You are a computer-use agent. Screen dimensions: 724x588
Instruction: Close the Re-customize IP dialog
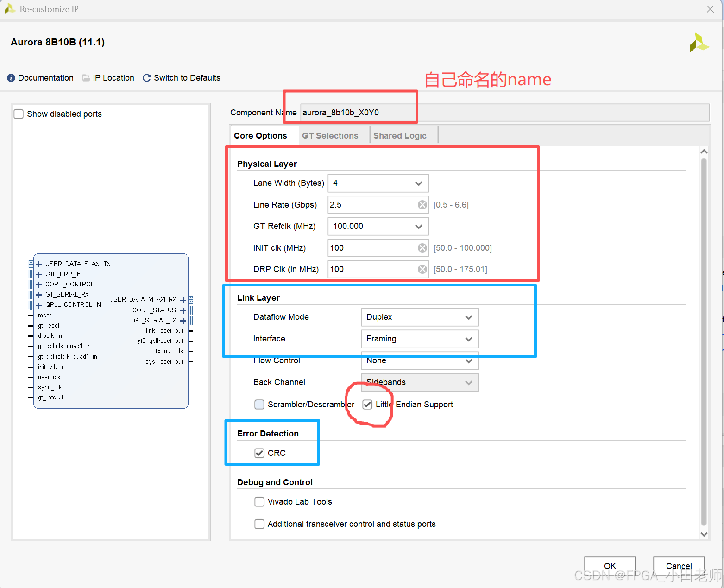(x=710, y=9)
